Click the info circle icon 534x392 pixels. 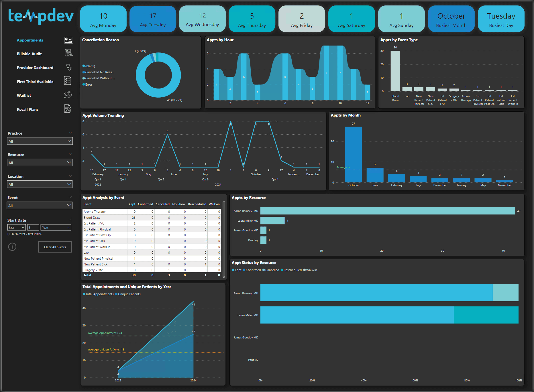coord(12,247)
